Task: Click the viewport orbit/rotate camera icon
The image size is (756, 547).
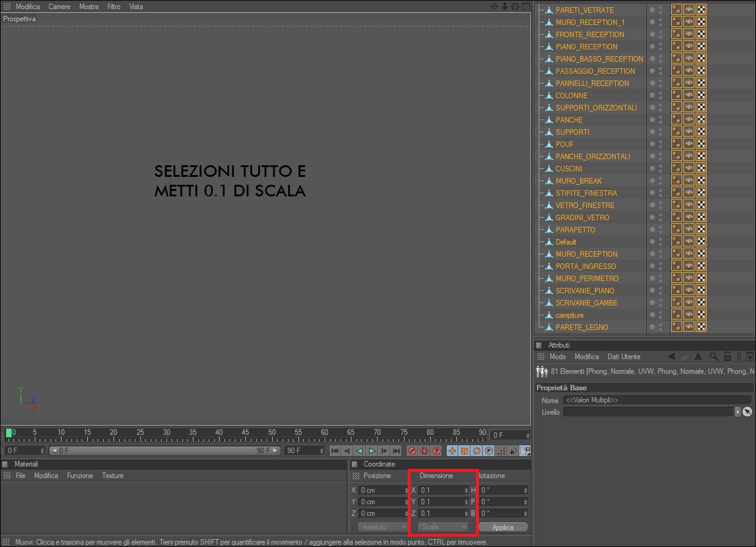Action: 515,6
